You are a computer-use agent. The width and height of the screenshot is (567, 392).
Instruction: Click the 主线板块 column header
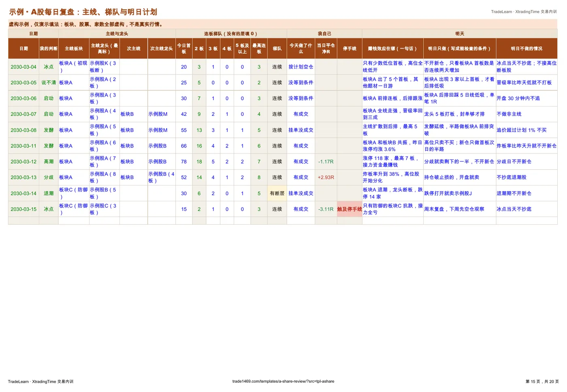[x=74, y=49]
